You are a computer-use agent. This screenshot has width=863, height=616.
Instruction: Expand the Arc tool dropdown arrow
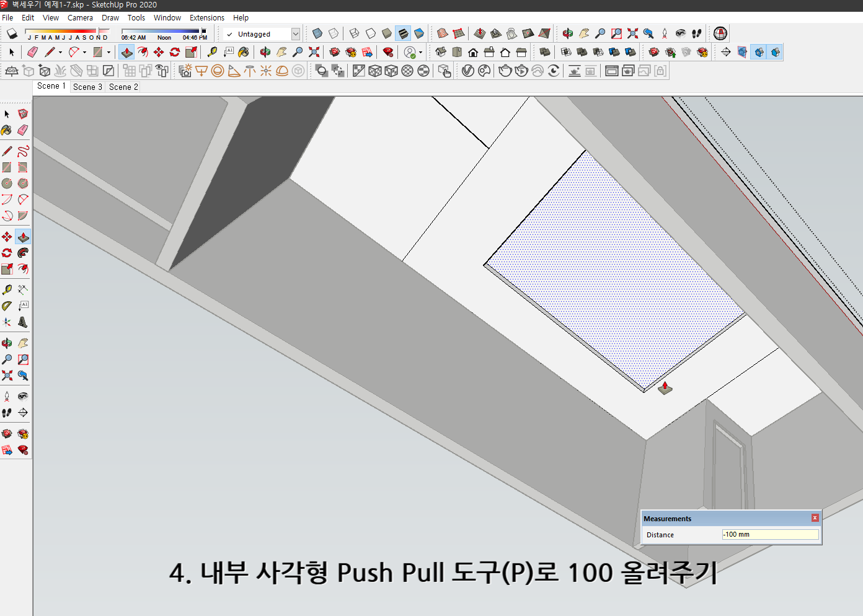85,52
